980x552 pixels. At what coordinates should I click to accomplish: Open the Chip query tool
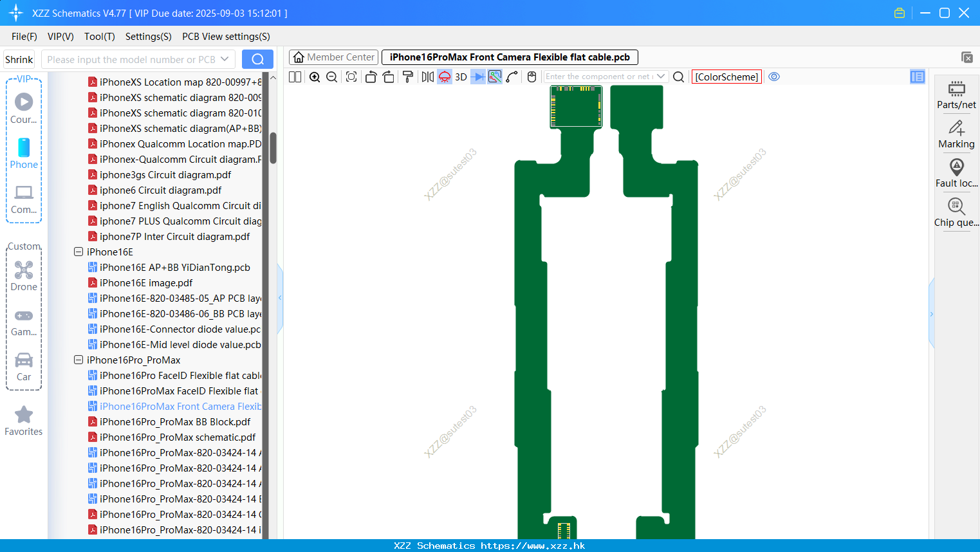click(x=956, y=213)
